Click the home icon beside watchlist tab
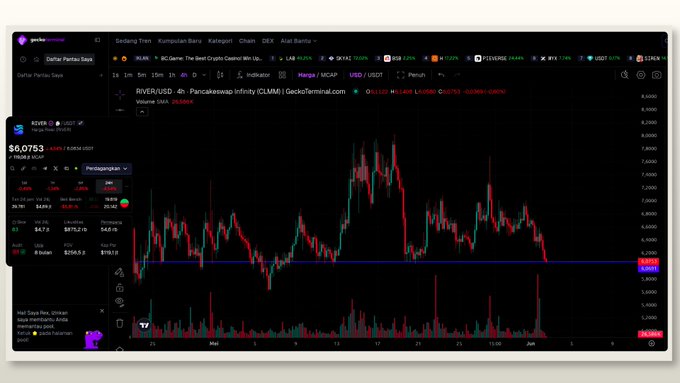 pos(36,59)
